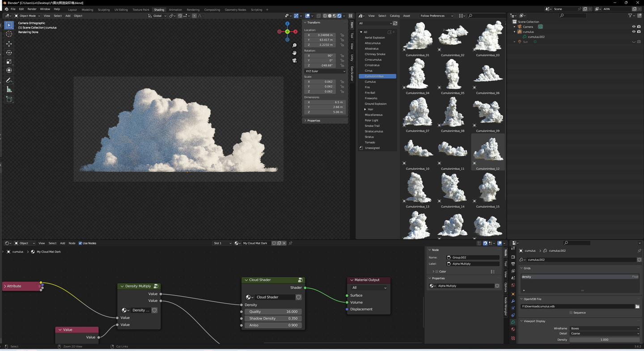Open the Annotate tool in the toolbar
This screenshot has width=644, height=351.
click(9, 80)
